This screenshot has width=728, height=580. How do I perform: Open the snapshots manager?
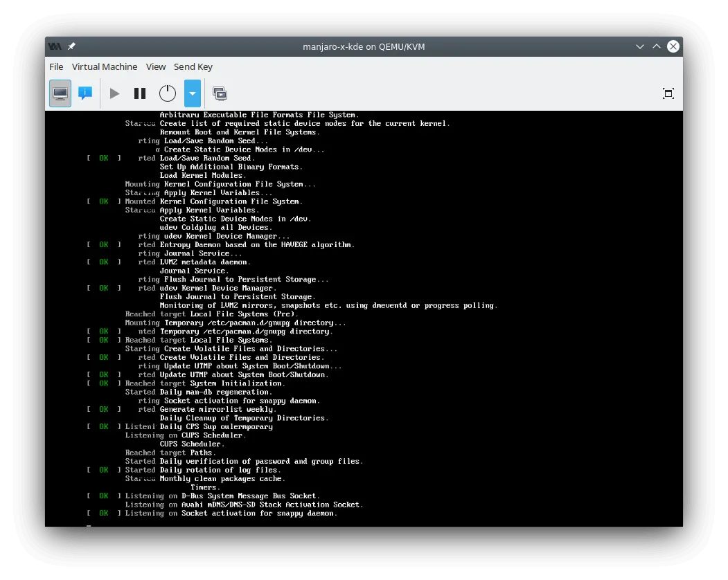point(220,93)
